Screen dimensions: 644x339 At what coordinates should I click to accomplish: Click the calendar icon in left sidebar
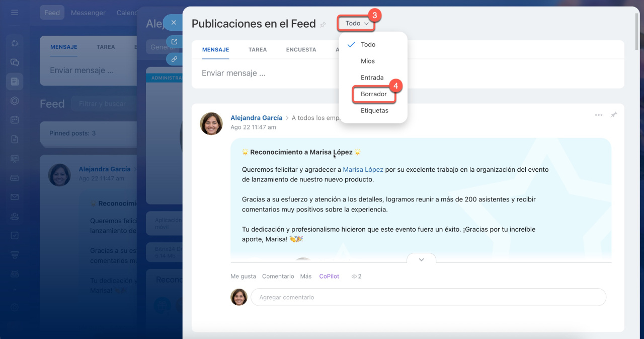click(15, 120)
